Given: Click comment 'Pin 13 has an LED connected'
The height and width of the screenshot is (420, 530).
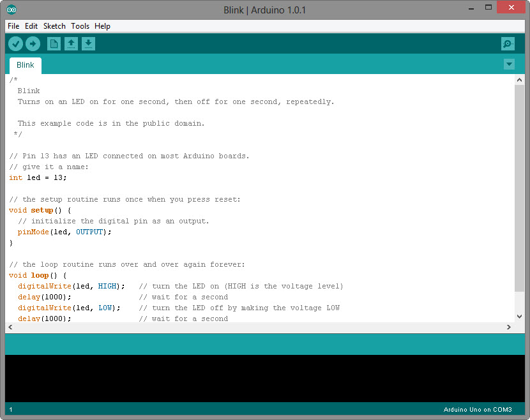Looking at the screenshot, I should coord(83,156).
